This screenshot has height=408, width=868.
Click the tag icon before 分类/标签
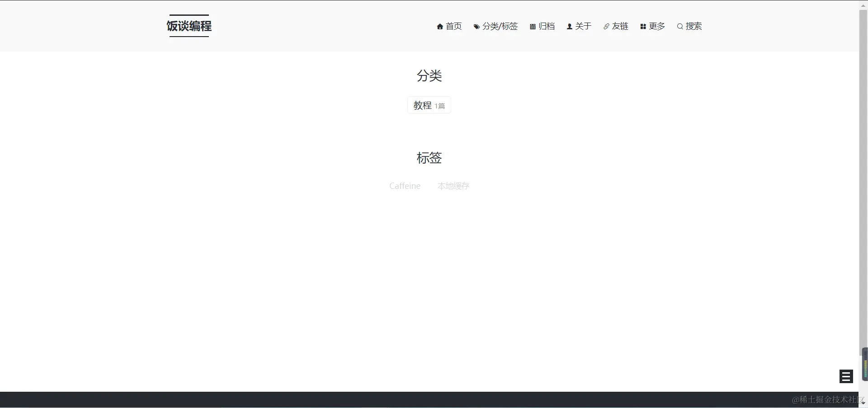tap(477, 26)
